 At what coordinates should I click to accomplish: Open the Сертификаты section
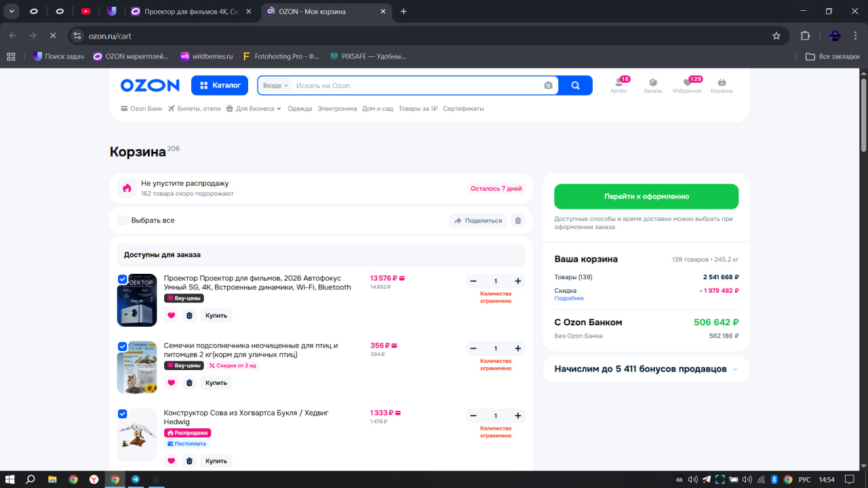pyautogui.click(x=463, y=108)
